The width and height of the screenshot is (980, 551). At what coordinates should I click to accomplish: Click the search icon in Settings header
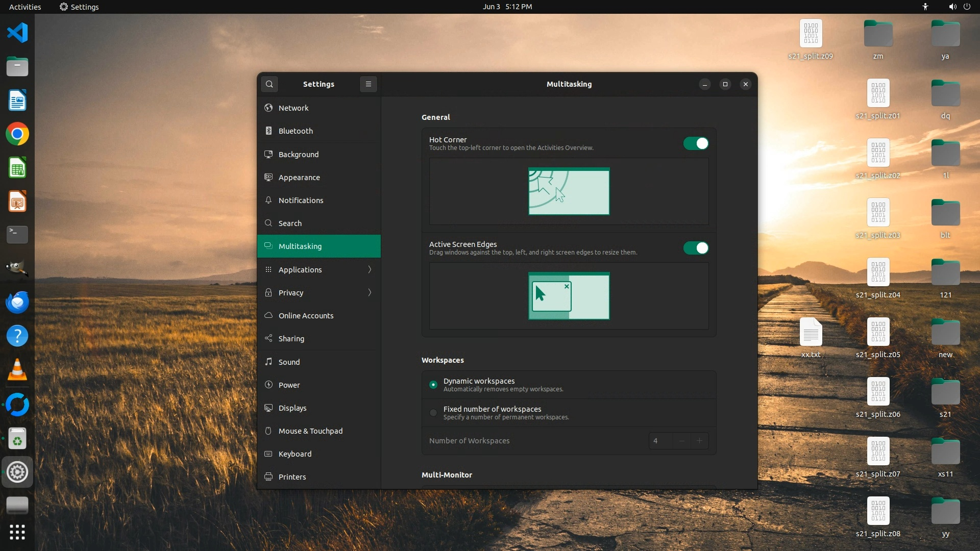pyautogui.click(x=269, y=84)
